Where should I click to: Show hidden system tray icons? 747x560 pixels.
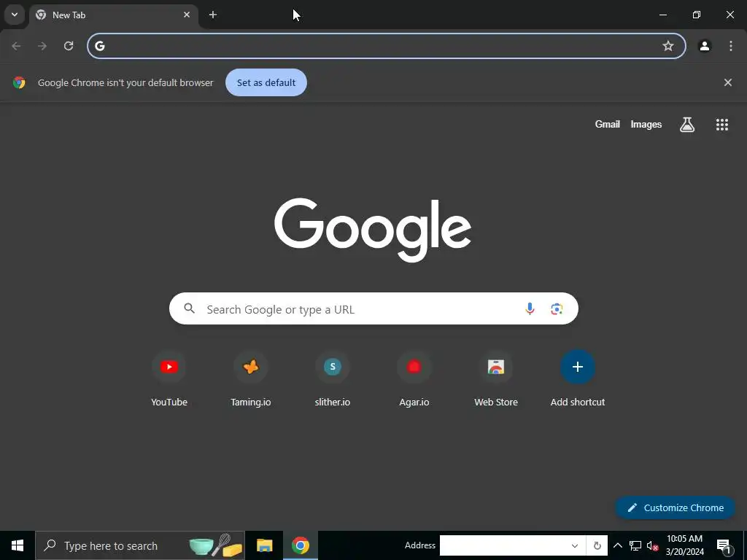617,545
